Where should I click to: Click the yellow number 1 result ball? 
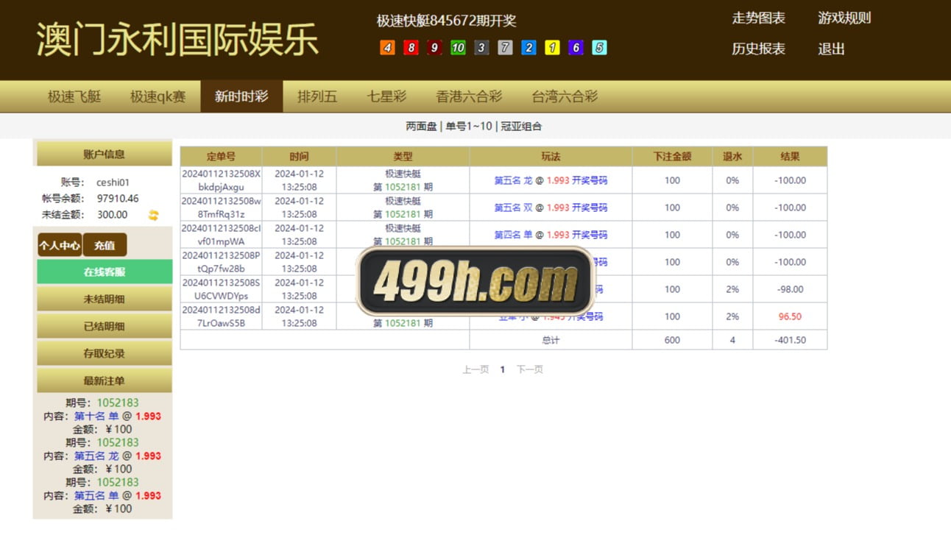pos(552,48)
